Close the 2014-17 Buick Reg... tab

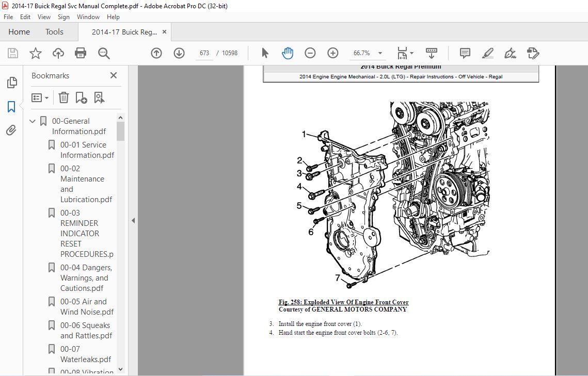pyautogui.click(x=164, y=32)
